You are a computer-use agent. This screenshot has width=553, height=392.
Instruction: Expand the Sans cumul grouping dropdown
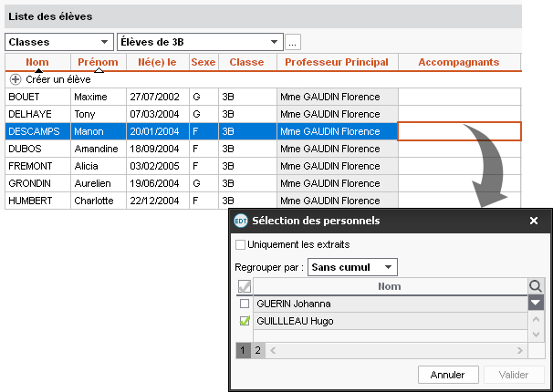click(352, 267)
